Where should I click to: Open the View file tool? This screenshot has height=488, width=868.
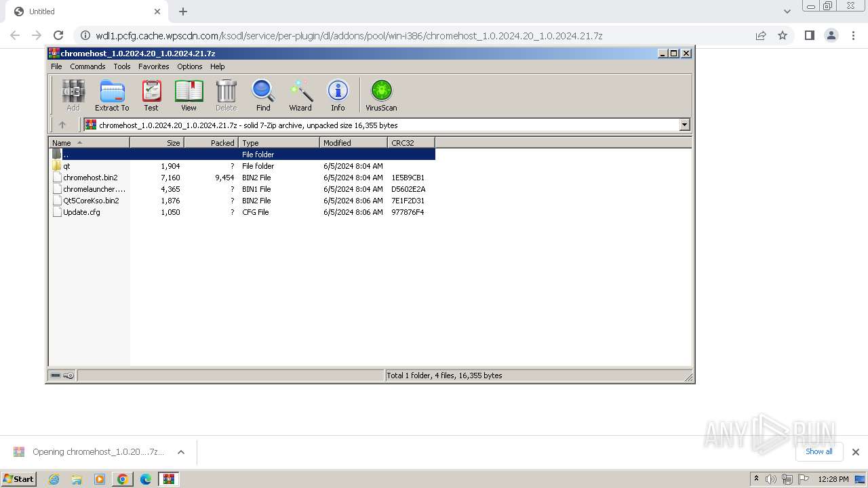189,95
